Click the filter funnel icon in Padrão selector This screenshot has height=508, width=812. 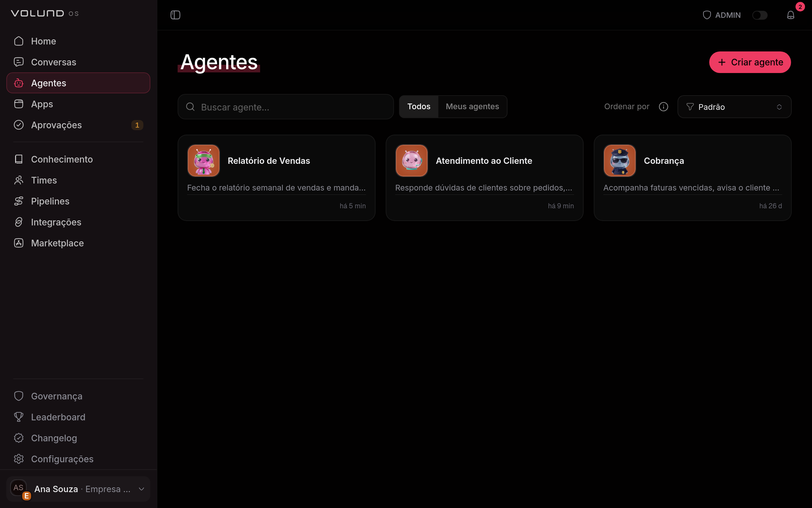pos(690,107)
